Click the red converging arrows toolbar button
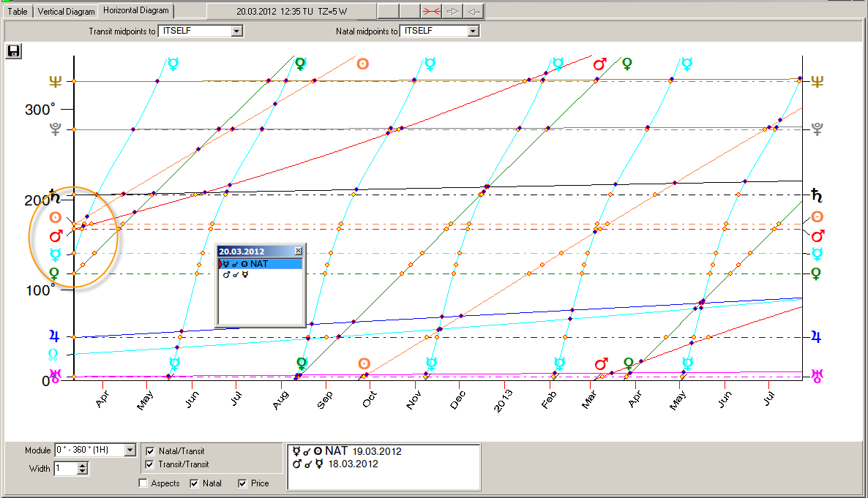Image resolution: width=868 pixels, height=498 pixels. click(431, 11)
